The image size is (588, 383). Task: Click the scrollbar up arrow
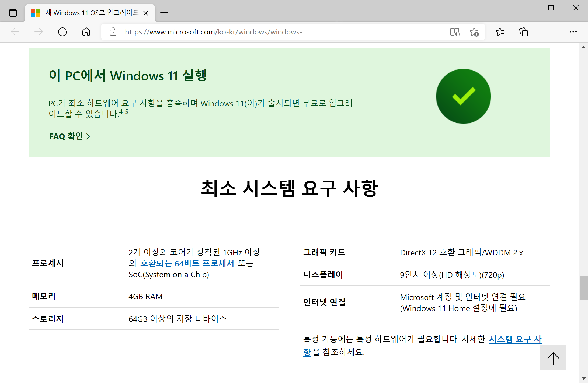(x=584, y=47)
